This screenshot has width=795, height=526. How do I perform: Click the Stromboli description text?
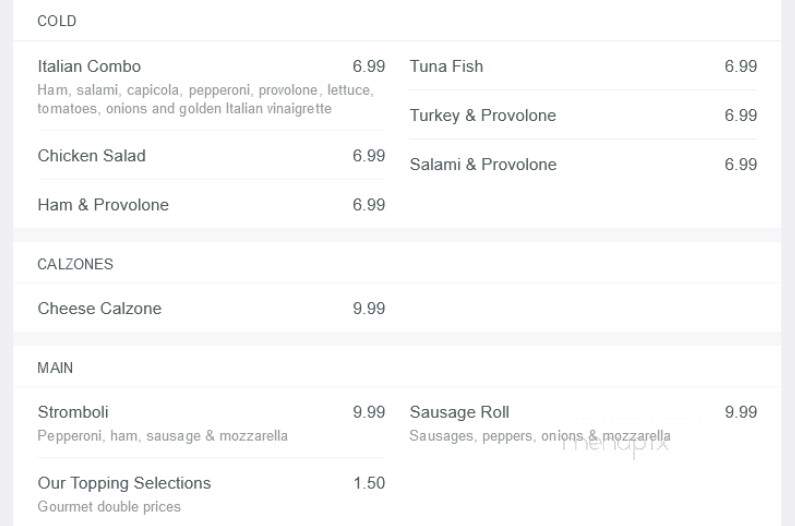(x=163, y=436)
